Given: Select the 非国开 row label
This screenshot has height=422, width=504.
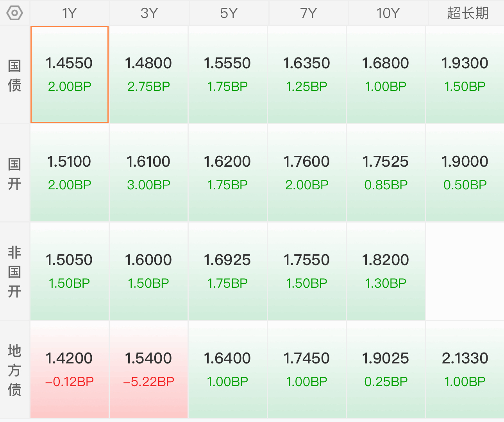Looking at the screenshot, I should pyautogui.click(x=14, y=272).
